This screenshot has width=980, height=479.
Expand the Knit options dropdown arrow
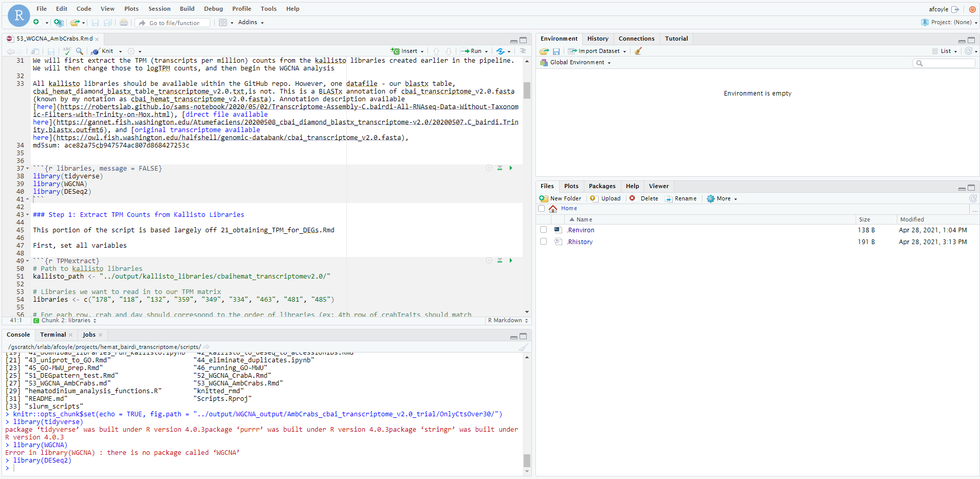coord(121,51)
